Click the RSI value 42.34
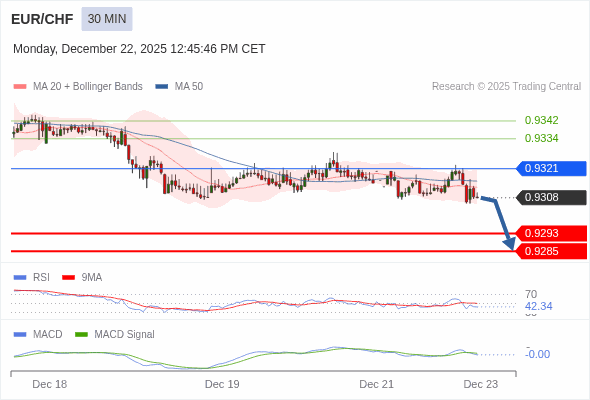Image resolution: width=590 pixels, height=400 pixels. click(538, 306)
